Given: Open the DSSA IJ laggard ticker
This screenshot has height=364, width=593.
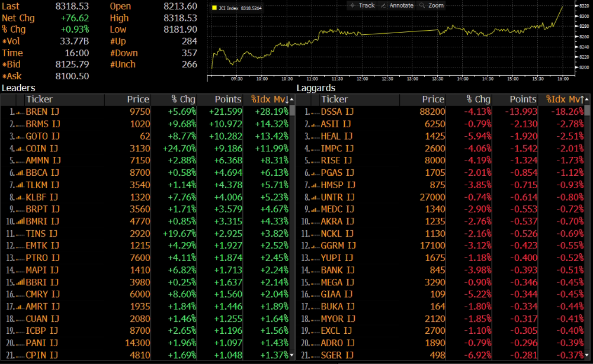Looking at the screenshot, I should pos(337,112).
